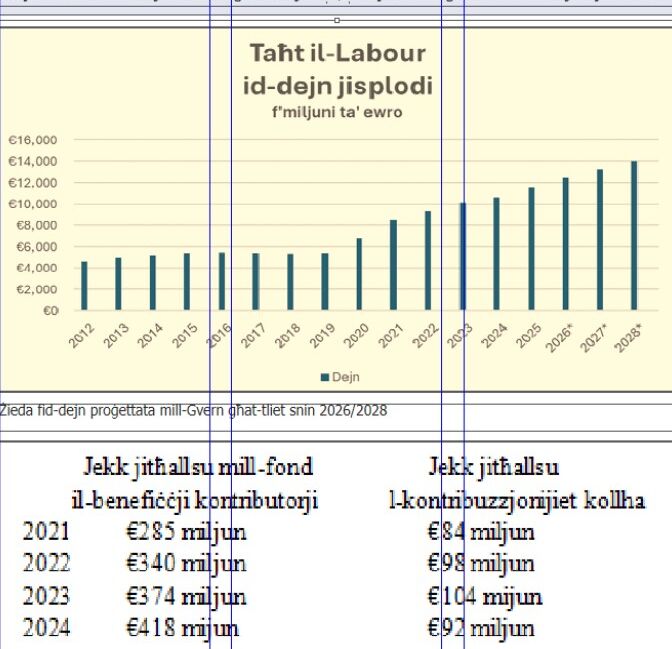Select the chart title 'Taħt il-Labour'
The image size is (672, 649).
tap(337, 53)
